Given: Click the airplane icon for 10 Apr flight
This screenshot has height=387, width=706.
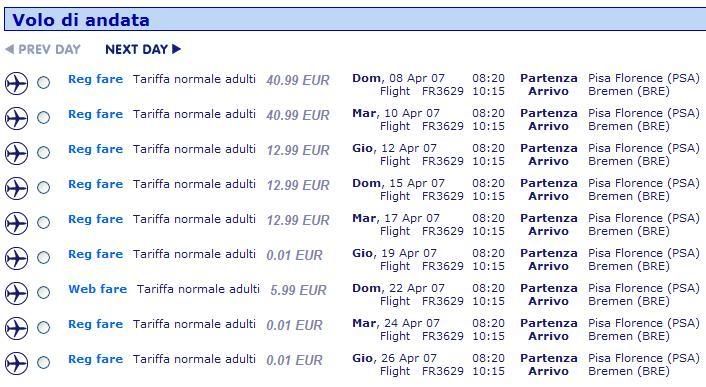Looking at the screenshot, I should point(16,118).
